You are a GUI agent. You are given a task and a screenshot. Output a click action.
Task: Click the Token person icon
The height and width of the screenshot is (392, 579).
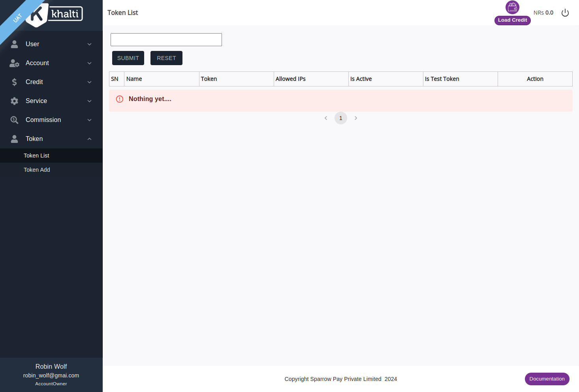point(14,139)
